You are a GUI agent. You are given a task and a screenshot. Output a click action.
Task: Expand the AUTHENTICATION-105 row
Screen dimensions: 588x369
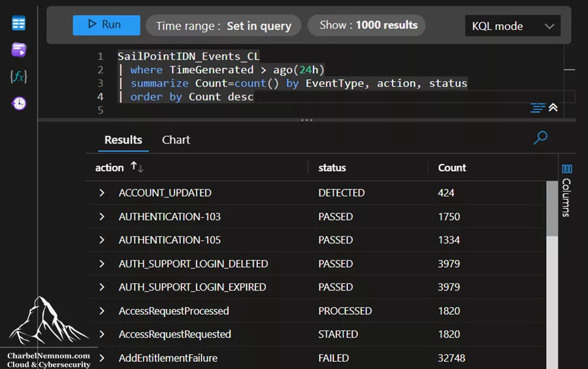(102, 240)
